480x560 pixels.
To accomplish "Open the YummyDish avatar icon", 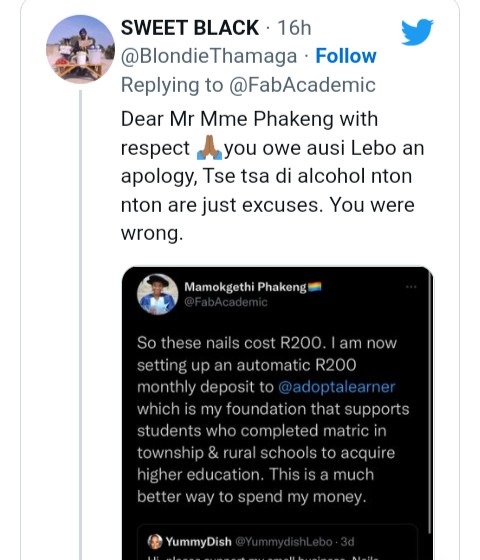I will point(155,541).
